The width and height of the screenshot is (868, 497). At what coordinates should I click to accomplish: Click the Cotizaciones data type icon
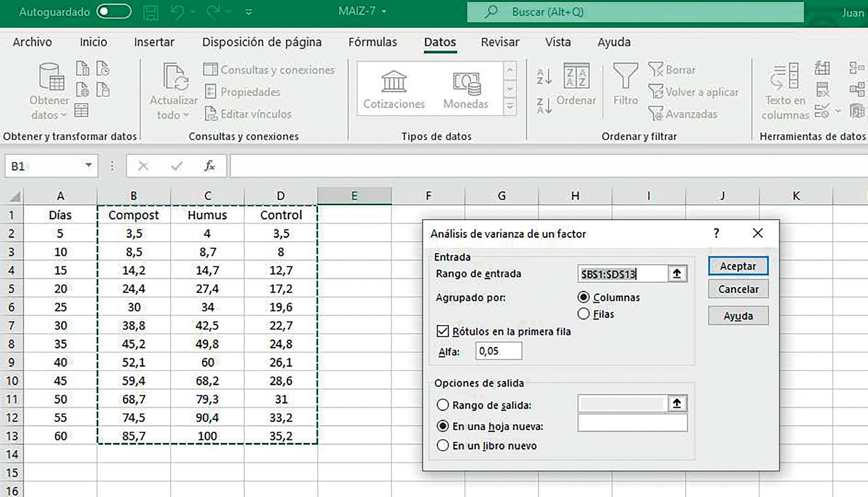(x=394, y=82)
